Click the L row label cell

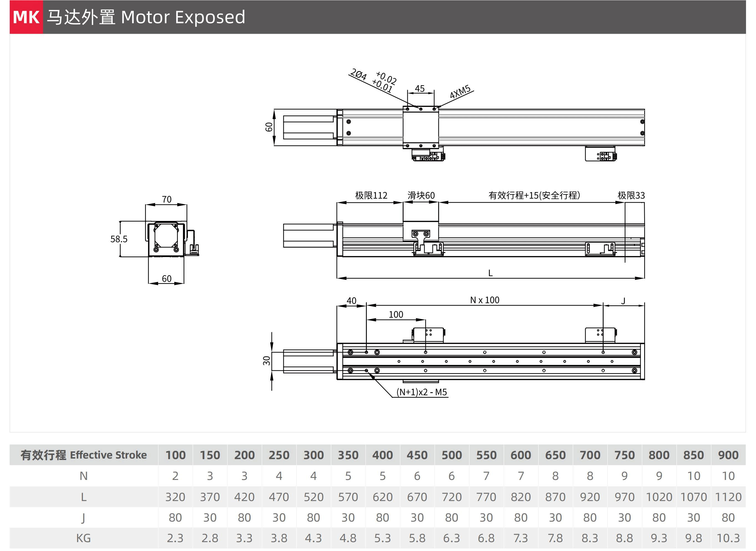[x=84, y=497]
